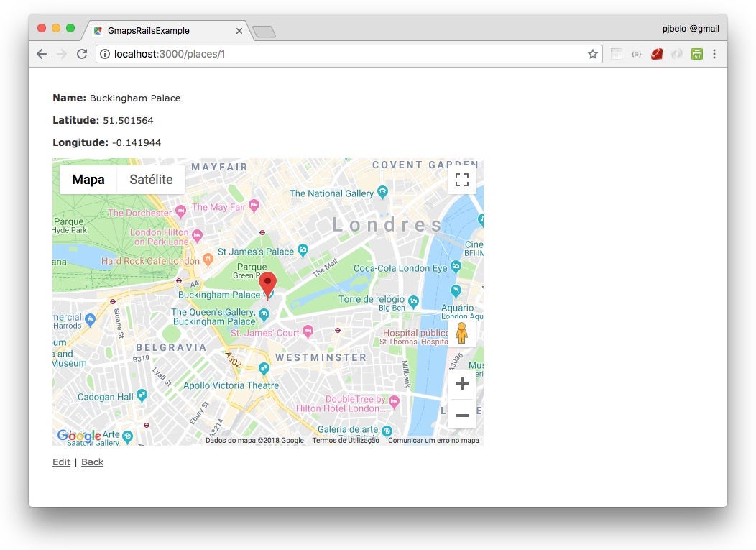The width and height of the screenshot is (756, 550).
Task: Click the BELGRAVIA district label
Action: (x=171, y=347)
